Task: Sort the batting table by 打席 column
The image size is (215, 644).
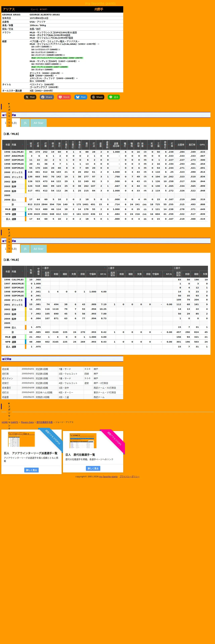Action: tap(37, 145)
